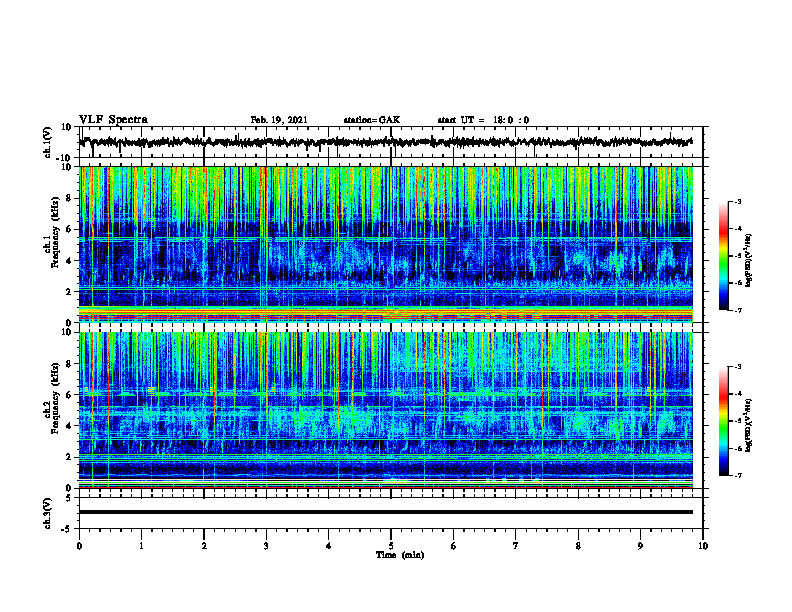Click time axis tick label '4'
The height and width of the screenshot is (612, 792).
329,546
